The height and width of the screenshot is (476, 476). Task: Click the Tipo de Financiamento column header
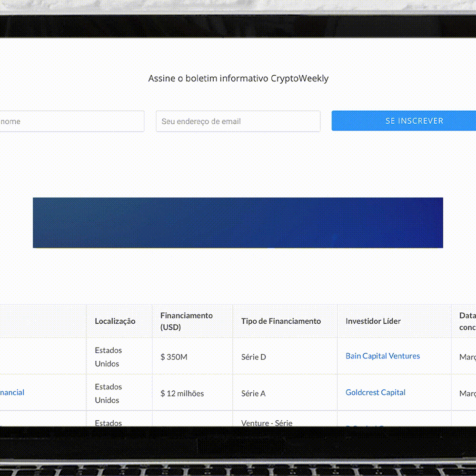tap(281, 321)
